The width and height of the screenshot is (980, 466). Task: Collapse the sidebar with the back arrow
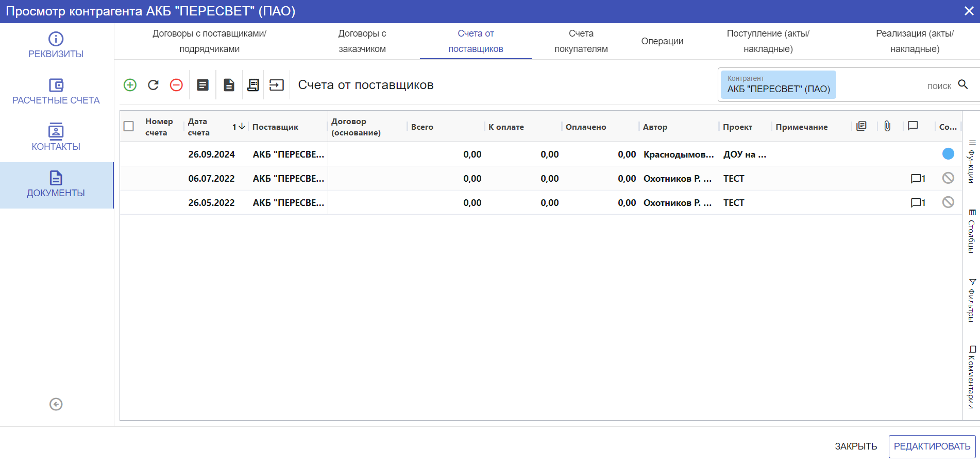click(x=56, y=404)
